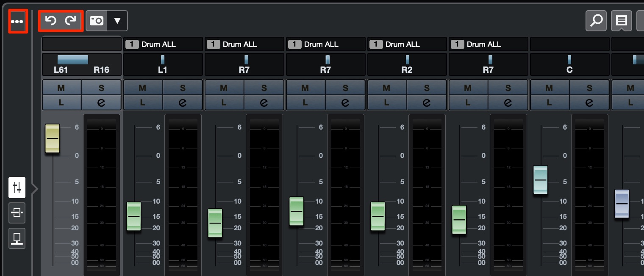This screenshot has height=276, width=644.
Task: Click the level meter of the L61 R16 channel
Action: pos(102,195)
